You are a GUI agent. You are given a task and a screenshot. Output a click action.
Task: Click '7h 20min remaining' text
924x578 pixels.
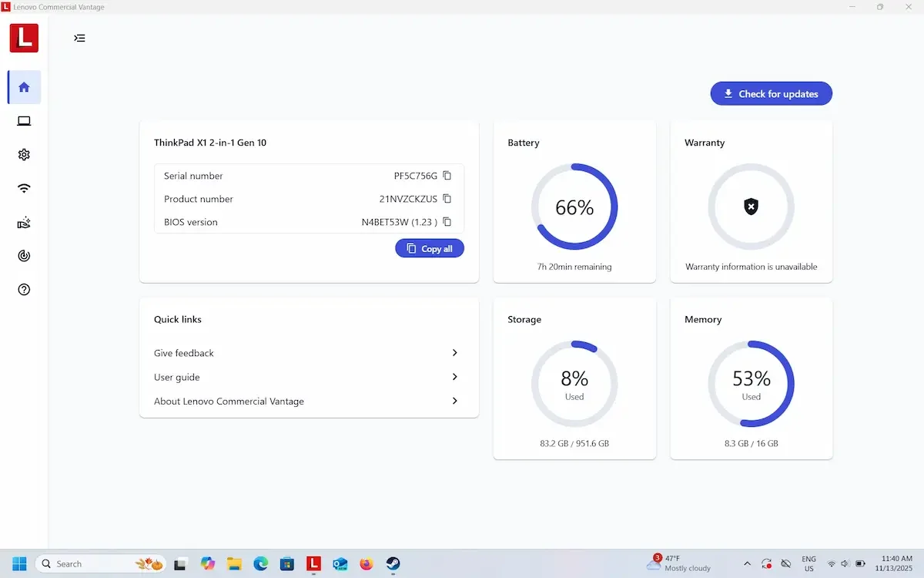point(574,267)
